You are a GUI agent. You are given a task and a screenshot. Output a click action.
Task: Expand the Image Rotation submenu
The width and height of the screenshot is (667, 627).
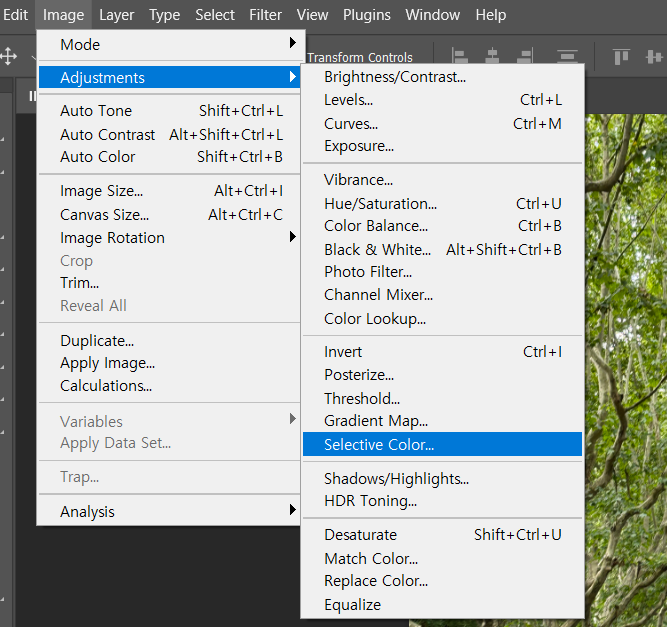(x=169, y=237)
